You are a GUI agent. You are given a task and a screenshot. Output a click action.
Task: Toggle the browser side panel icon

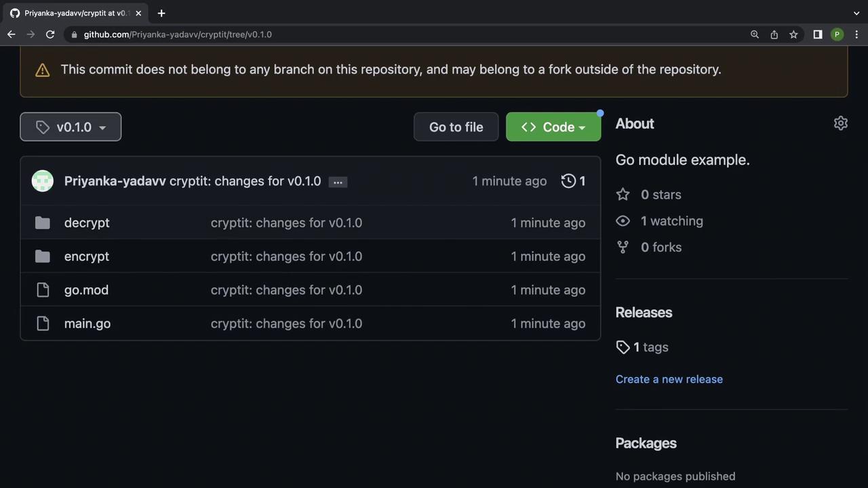[818, 35]
